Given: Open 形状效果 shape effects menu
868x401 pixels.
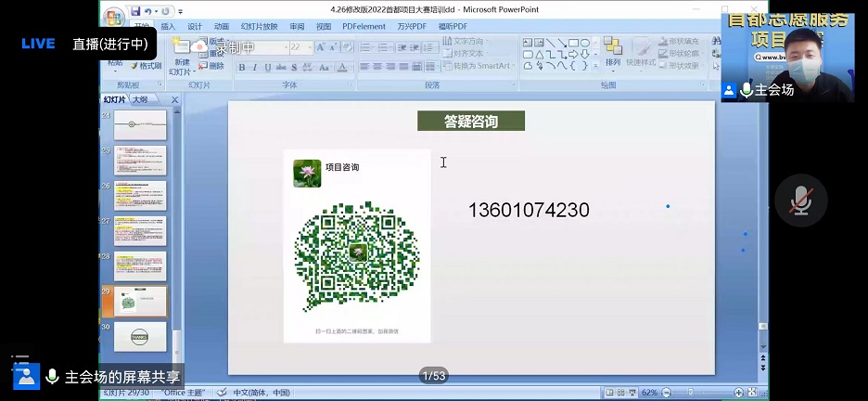Looking at the screenshot, I should (x=679, y=65).
